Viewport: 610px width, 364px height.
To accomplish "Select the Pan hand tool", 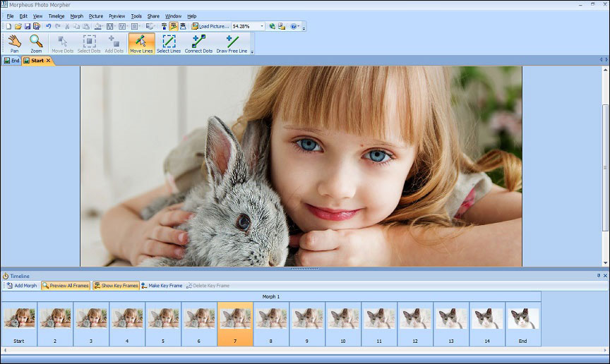I will 14,43.
